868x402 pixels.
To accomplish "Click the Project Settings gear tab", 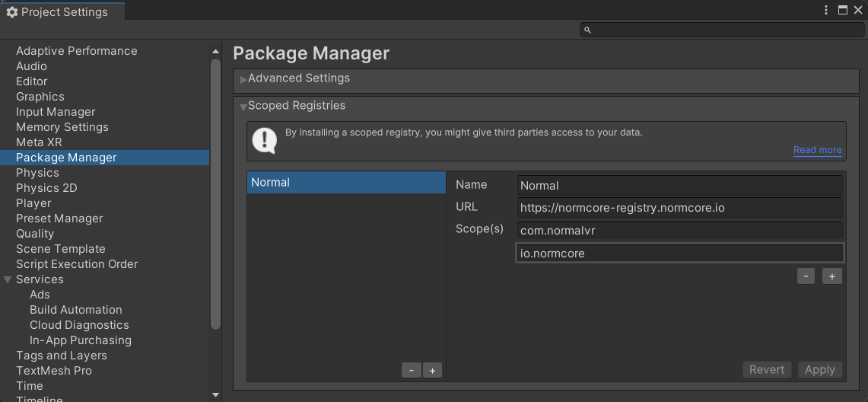I will tap(57, 11).
